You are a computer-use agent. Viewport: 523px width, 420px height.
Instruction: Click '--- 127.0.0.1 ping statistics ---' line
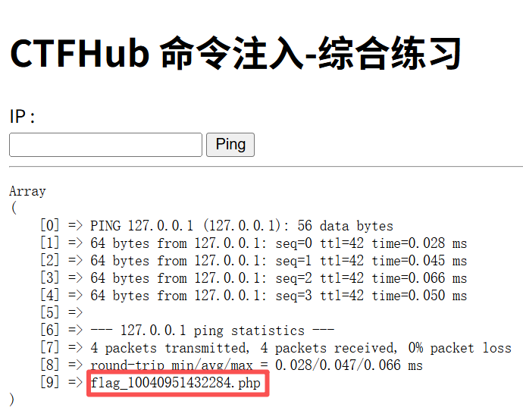tap(212, 331)
